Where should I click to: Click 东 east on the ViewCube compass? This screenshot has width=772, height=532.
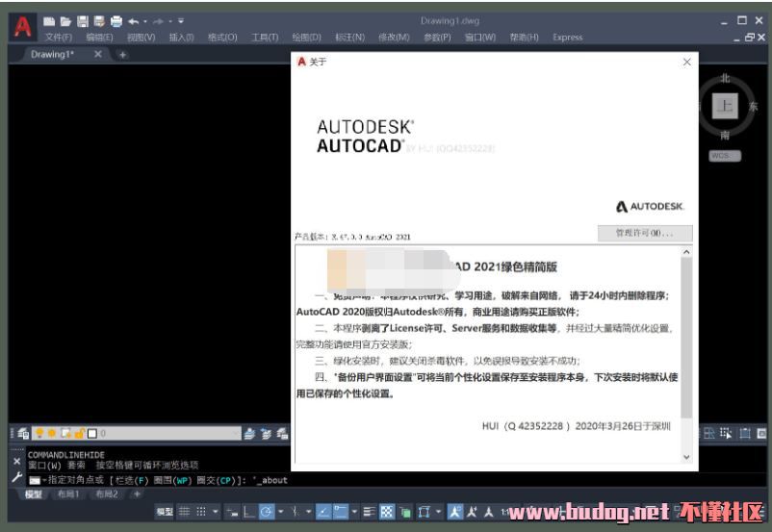pyautogui.click(x=754, y=106)
